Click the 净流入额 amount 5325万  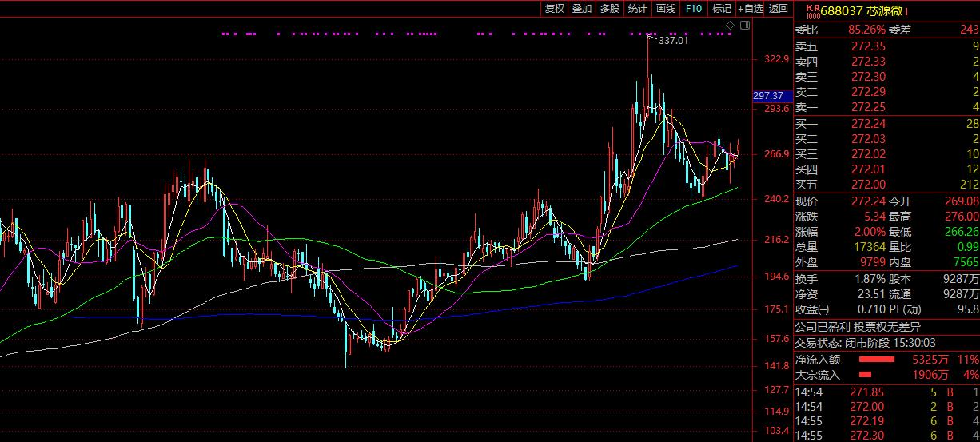[930, 360]
